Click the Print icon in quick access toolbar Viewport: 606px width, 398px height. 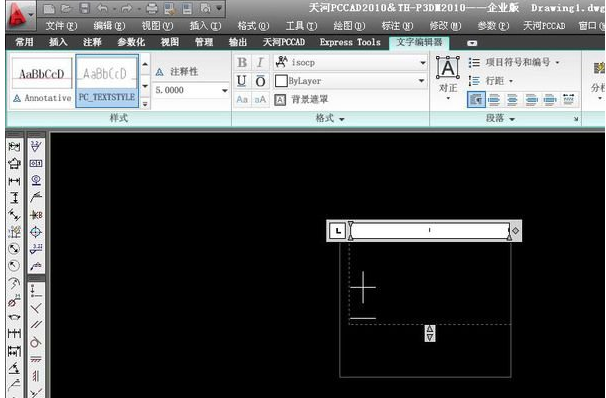point(152,8)
